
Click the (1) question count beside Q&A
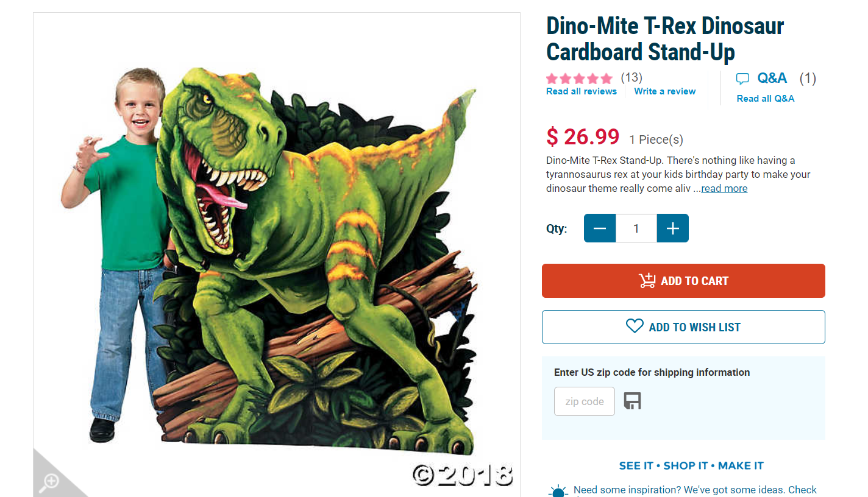tap(807, 78)
